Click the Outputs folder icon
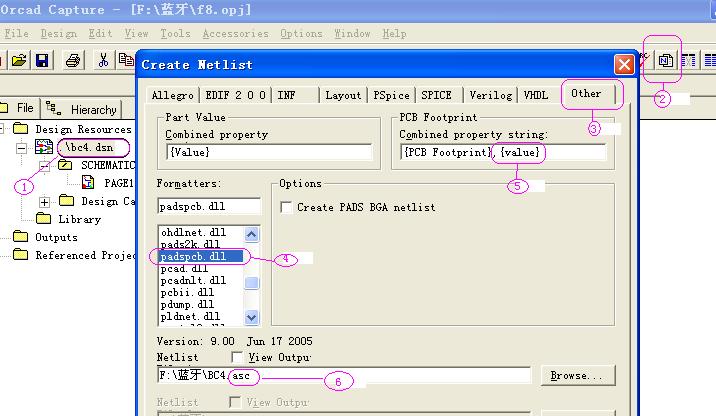 (20, 237)
